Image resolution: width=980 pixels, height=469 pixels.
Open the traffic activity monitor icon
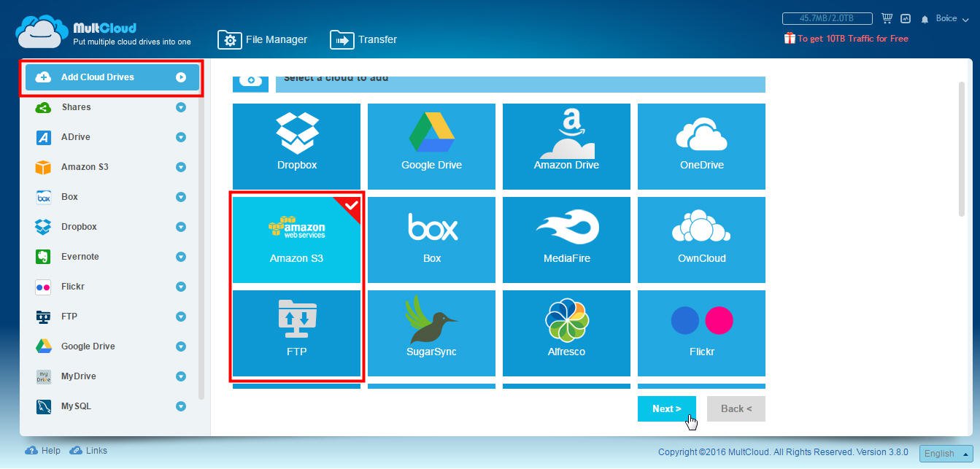[x=906, y=18]
